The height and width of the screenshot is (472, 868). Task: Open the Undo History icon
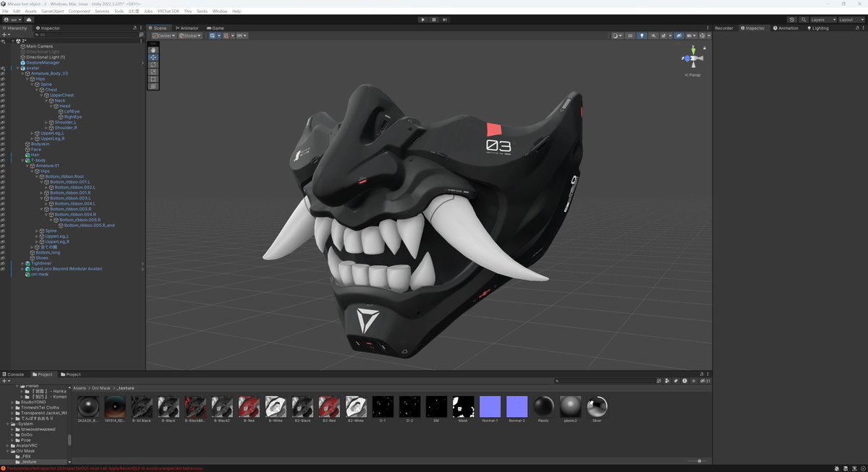click(x=792, y=20)
